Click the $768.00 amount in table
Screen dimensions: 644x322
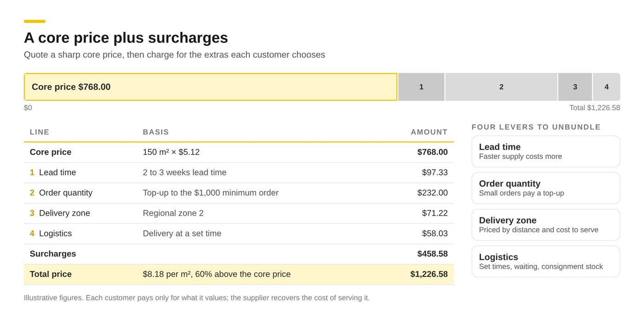pos(432,152)
